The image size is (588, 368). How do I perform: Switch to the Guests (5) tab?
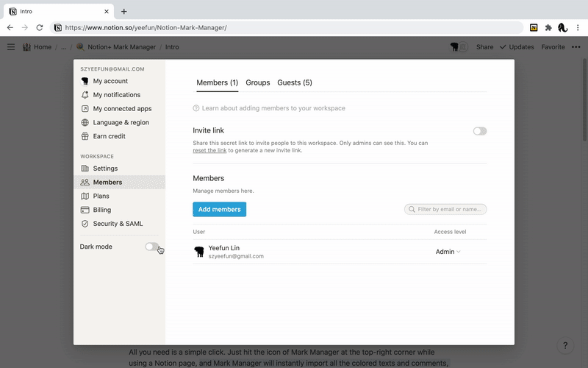pyautogui.click(x=295, y=82)
